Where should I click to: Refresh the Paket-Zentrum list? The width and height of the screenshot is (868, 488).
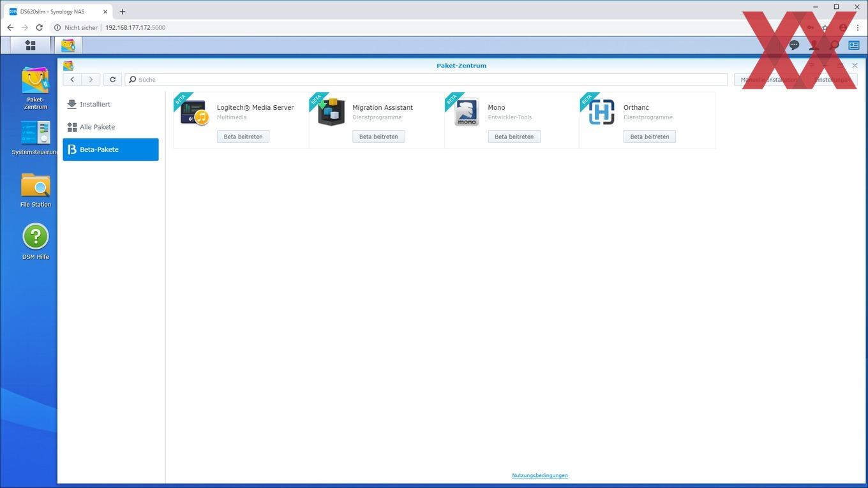(112, 79)
